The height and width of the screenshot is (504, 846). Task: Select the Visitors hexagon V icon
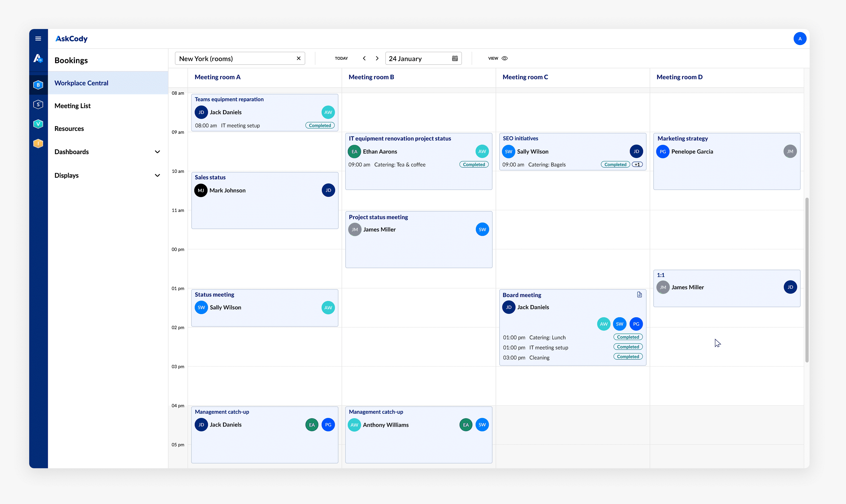point(38,124)
